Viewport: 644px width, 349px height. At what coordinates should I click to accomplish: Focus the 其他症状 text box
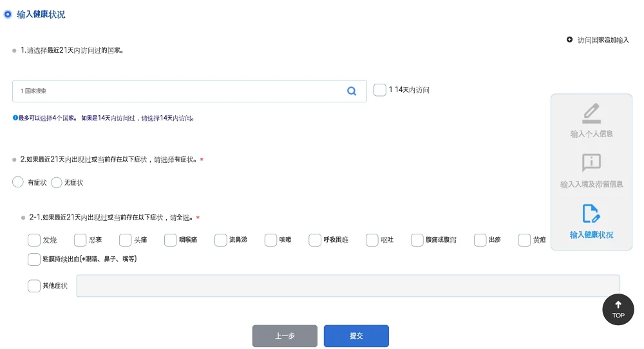tap(348, 286)
